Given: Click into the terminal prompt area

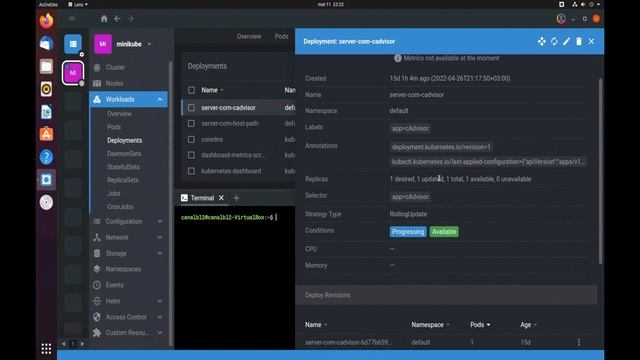Looking at the screenshot, I should (235, 278).
